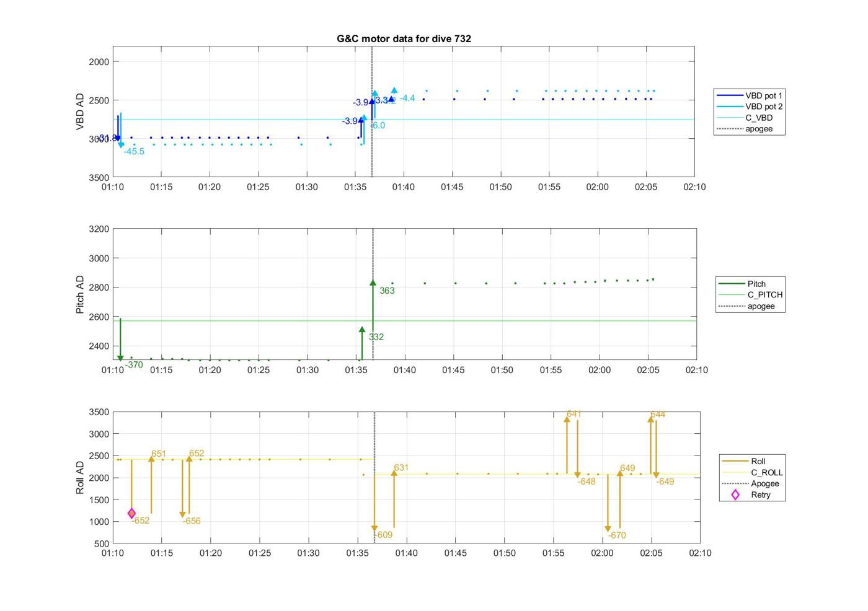Click the '01:40' time tick under VBD plot
Image resolution: width=868 pixels, height=611 pixels.
[x=404, y=187]
